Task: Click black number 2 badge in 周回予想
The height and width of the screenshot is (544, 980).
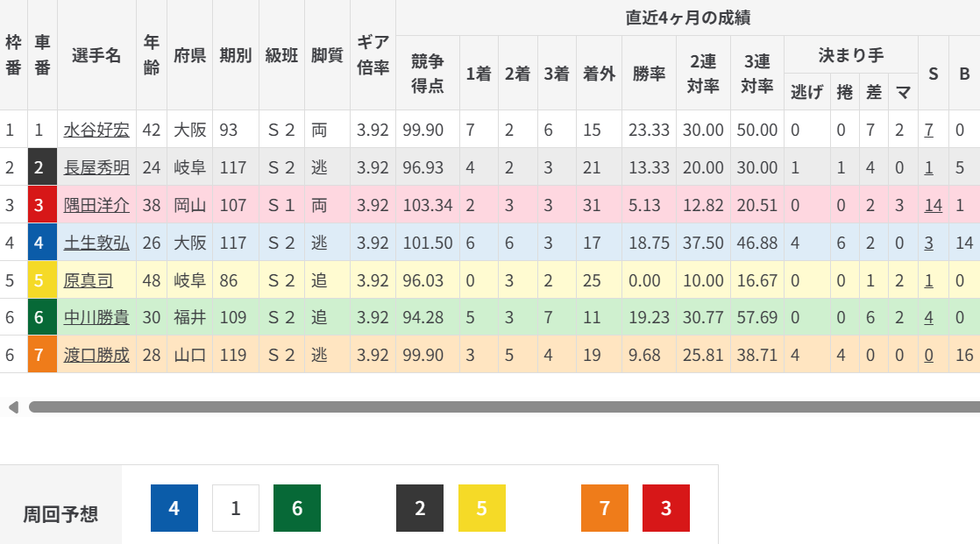Action: (x=420, y=508)
